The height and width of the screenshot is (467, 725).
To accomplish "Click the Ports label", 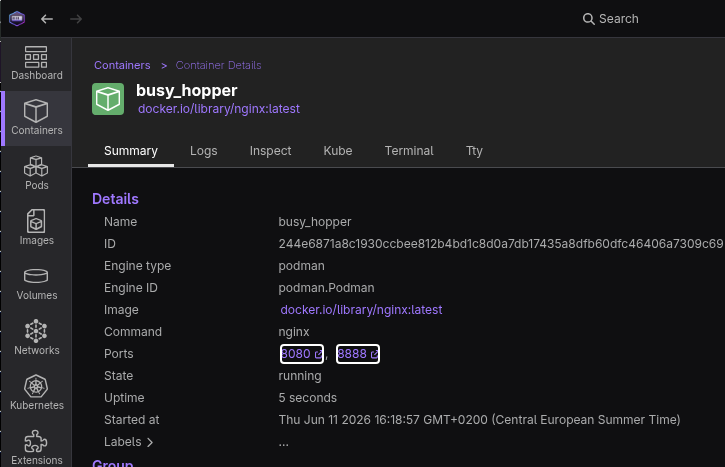I will pyautogui.click(x=118, y=354).
